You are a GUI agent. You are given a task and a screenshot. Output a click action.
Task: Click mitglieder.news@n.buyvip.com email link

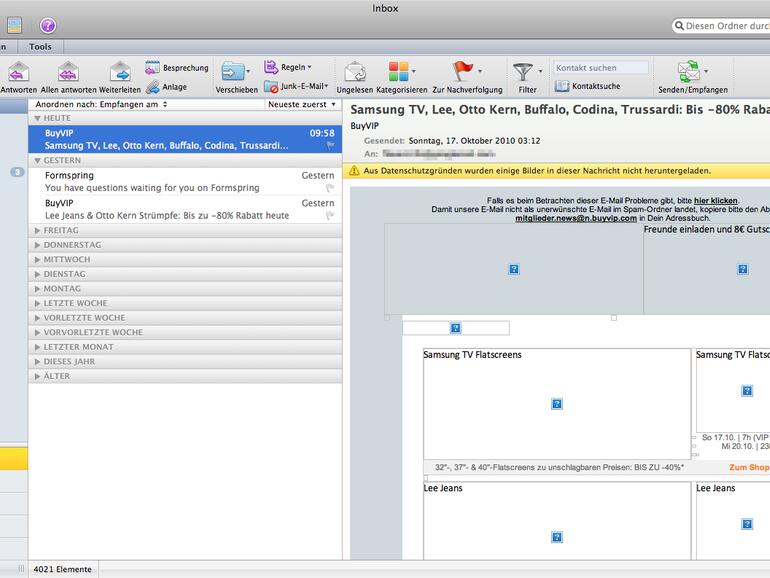[576, 218]
